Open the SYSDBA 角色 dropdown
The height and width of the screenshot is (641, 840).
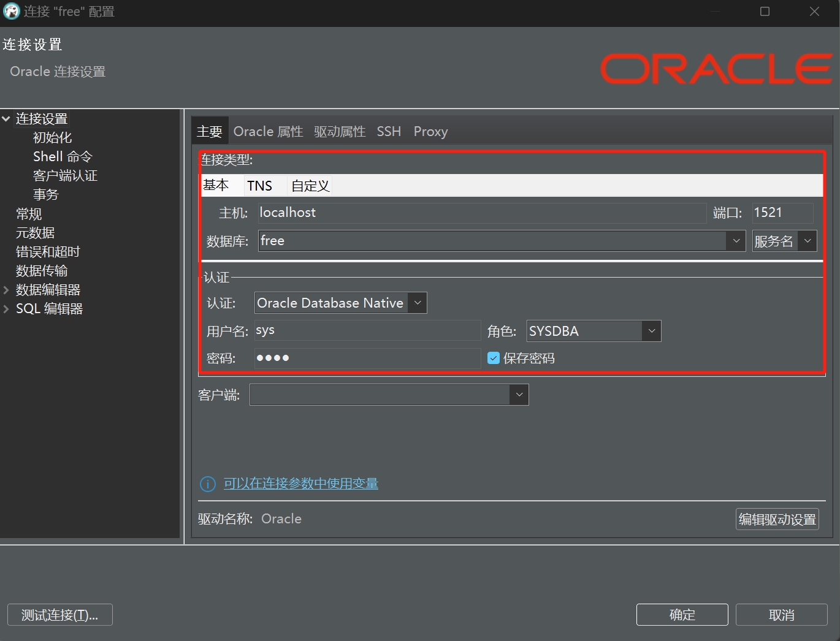coord(651,331)
